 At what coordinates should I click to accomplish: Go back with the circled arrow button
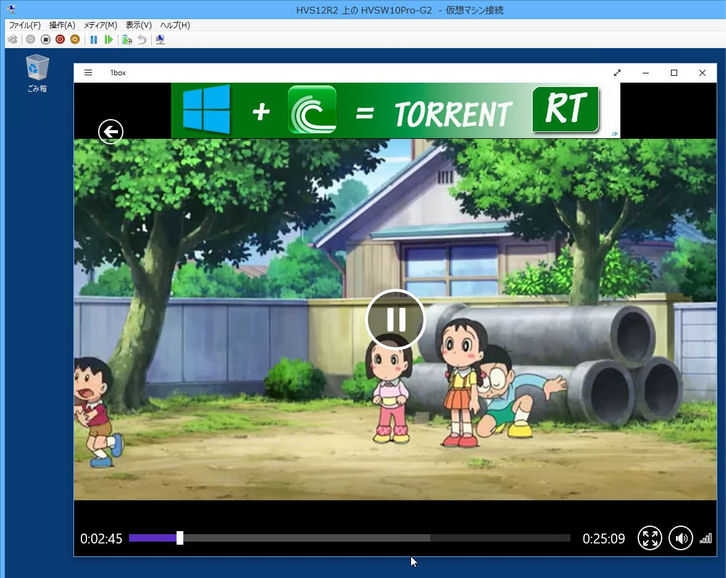tap(111, 132)
